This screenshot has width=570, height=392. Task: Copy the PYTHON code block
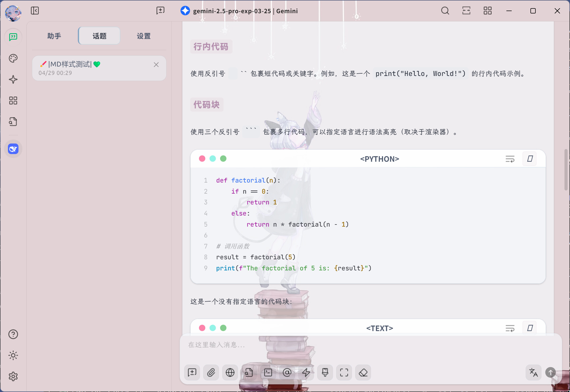(x=530, y=159)
